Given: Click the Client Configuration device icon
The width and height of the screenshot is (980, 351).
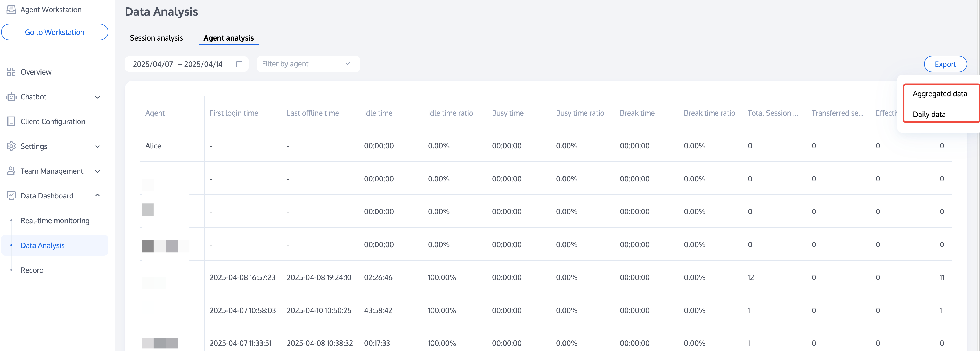Looking at the screenshot, I should [x=11, y=122].
